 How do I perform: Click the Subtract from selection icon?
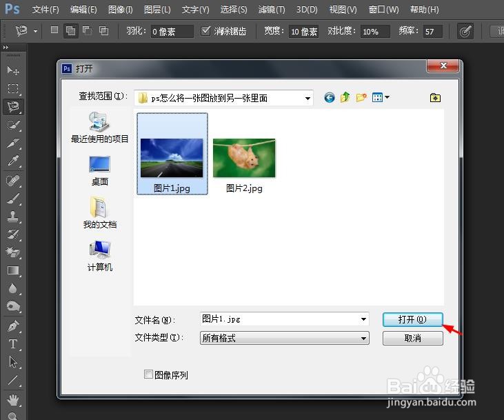pos(87,30)
